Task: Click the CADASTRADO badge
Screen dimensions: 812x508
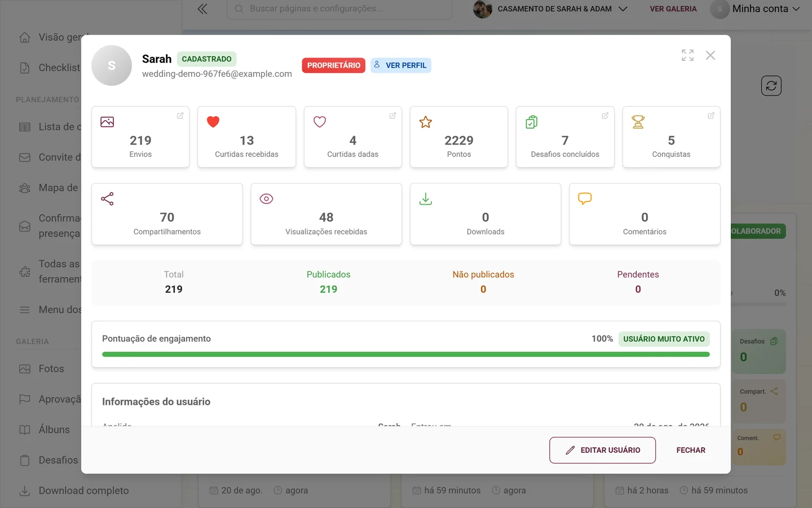Action: [x=206, y=59]
